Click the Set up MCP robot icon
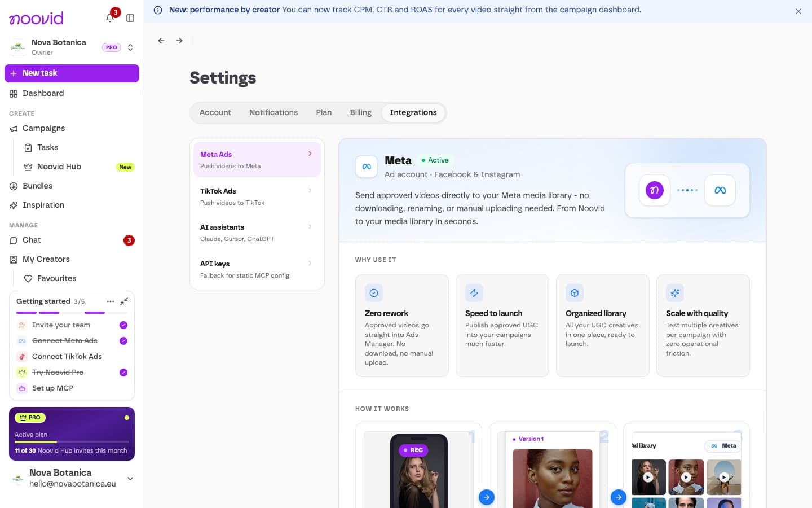Viewport: 812px width, 508px height. pos(22,388)
